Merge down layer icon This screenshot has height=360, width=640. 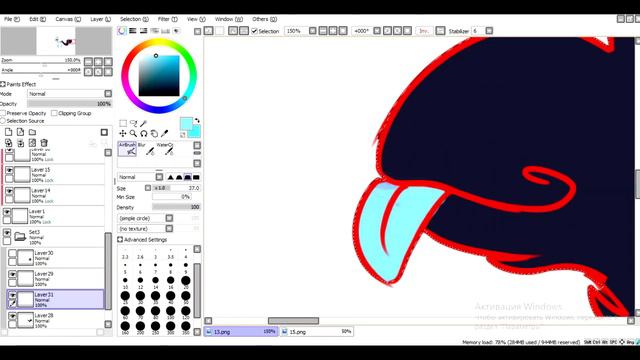20,143
